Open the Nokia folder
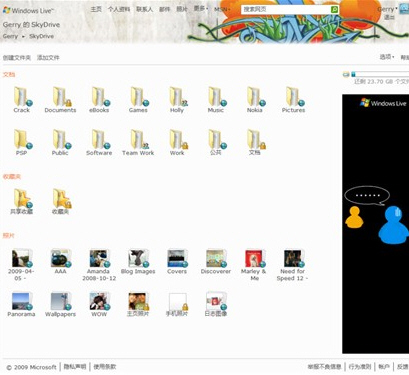The image size is (409, 375). pyautogui.click(x=255, y=99)
